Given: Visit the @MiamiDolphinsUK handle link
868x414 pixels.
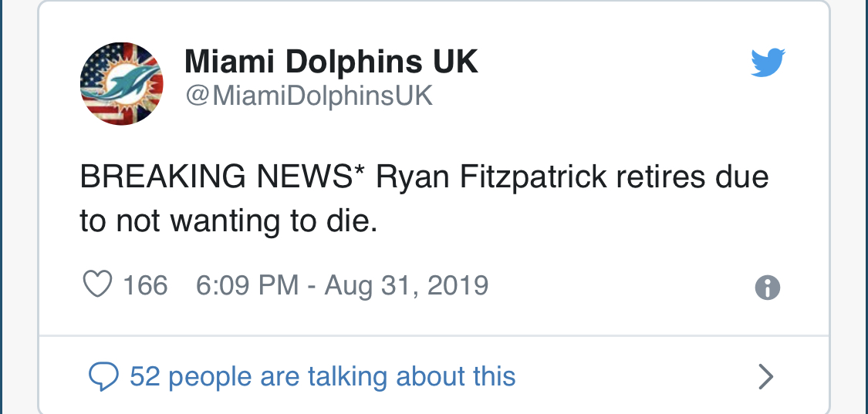Looking at the screenshot, I should [x=309, y=96].
